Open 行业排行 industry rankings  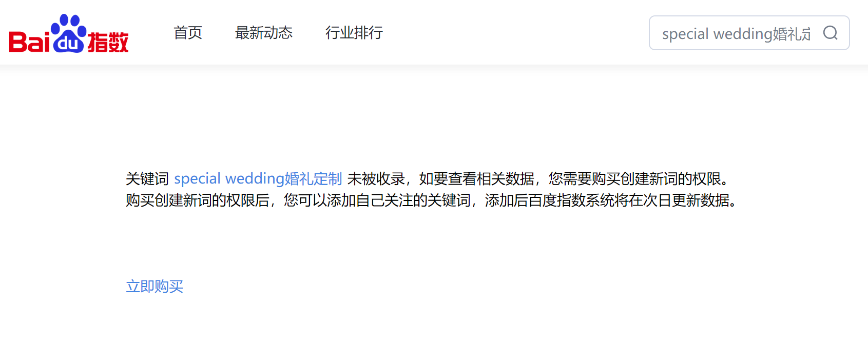point(354,33)
